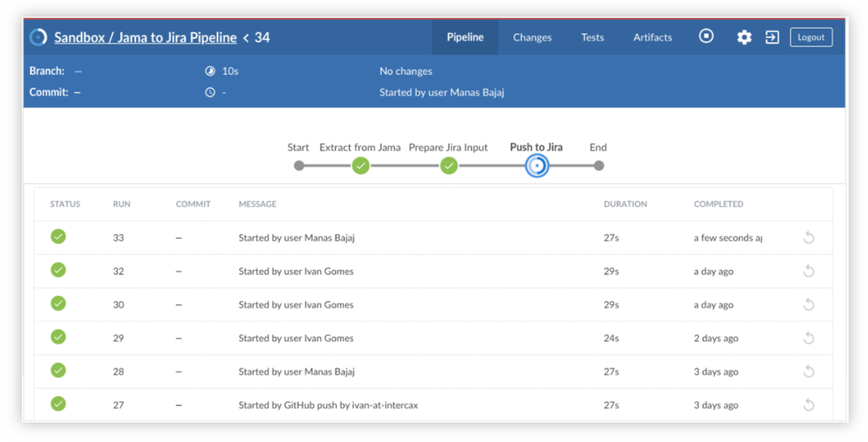Click the Logout button

(x=811, y=37)
